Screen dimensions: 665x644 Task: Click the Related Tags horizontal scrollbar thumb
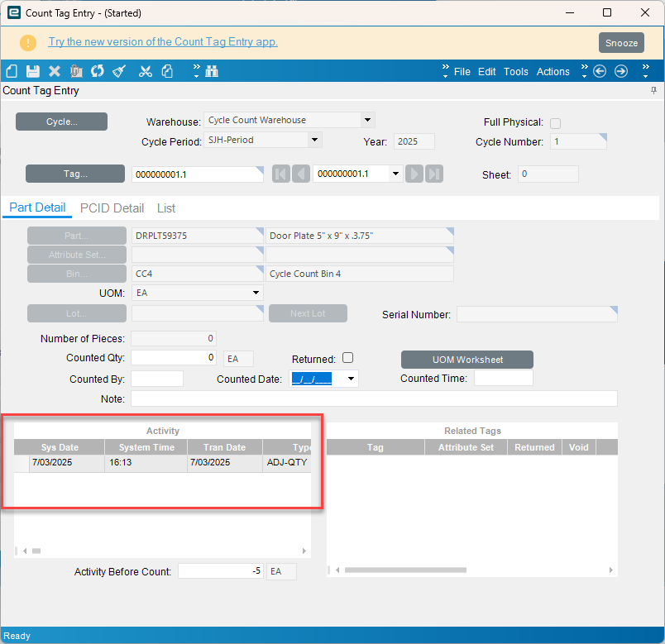coord(405,570)
